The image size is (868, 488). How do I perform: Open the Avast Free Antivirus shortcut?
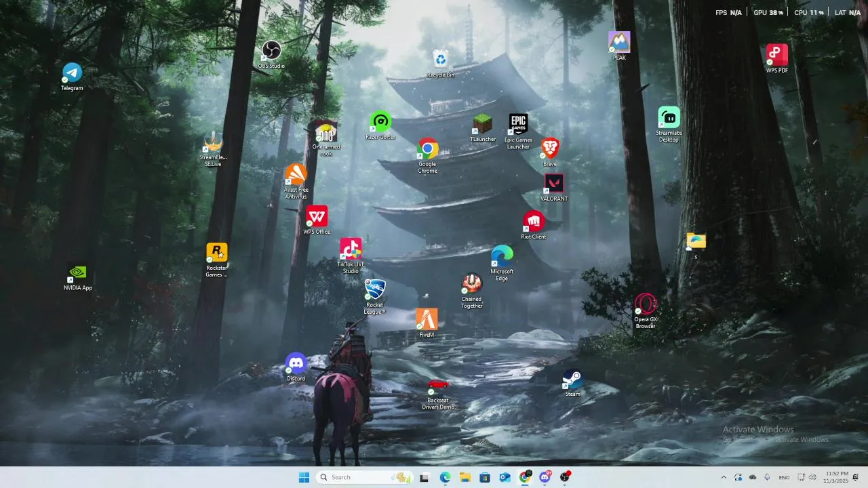[x=296, y=182]
